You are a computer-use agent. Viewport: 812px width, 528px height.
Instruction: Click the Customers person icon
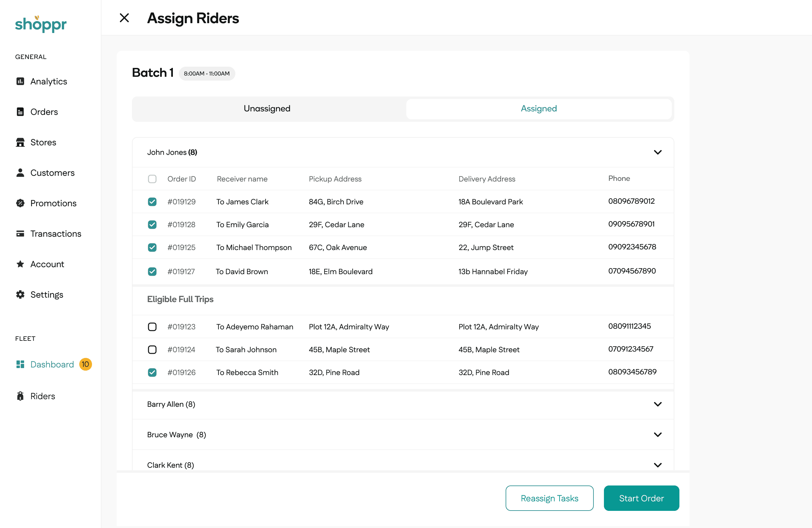20,173
